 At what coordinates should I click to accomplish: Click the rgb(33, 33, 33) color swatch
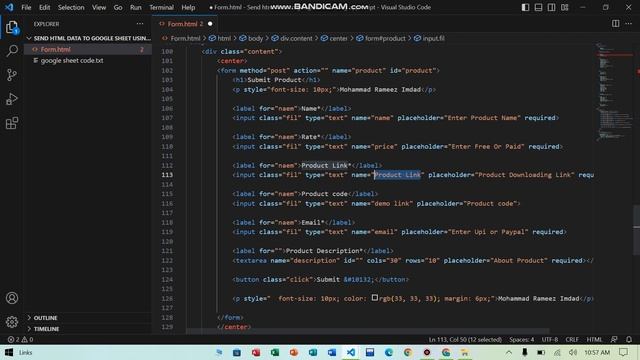[x=375, y=298]
